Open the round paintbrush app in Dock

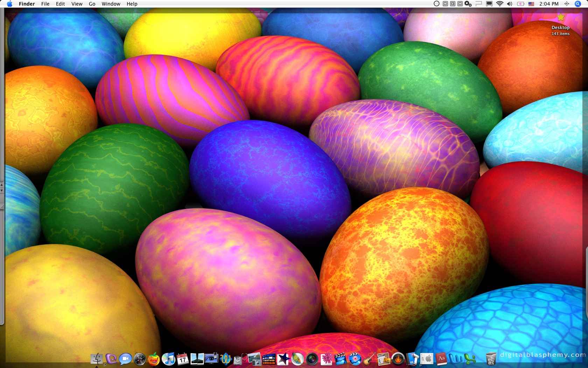pyautogui.click(x=297, y=359)
